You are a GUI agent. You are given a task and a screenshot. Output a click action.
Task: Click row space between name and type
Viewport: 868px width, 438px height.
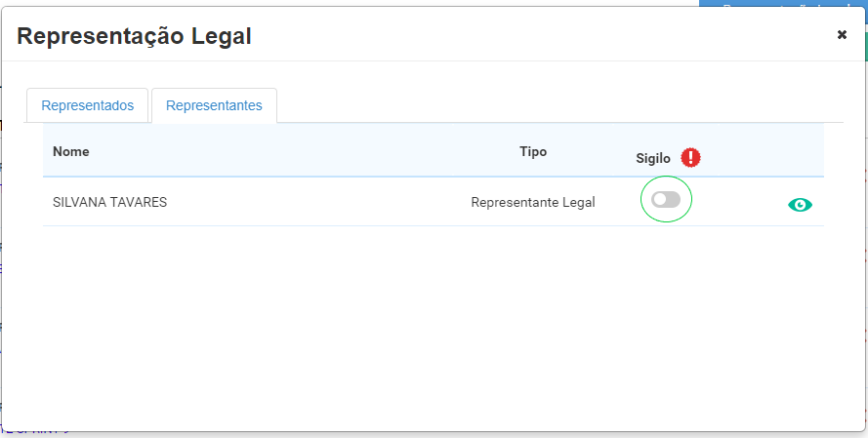click(322, 203)
